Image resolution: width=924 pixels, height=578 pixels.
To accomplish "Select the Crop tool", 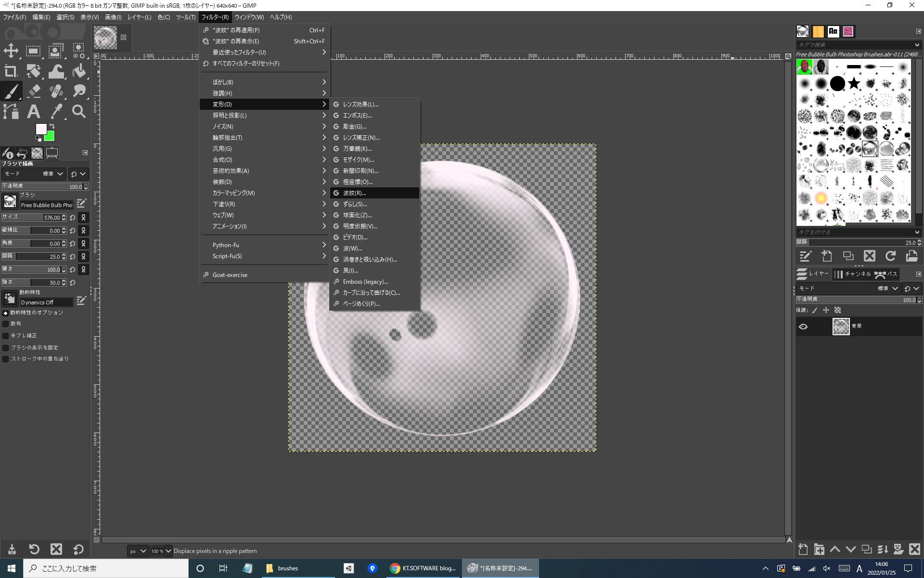I will (11, 71).
